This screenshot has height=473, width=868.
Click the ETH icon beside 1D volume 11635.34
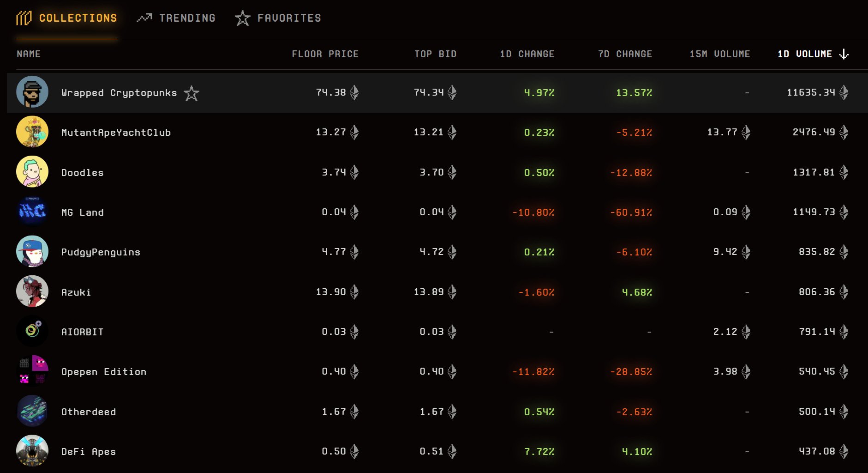coord(844,92)
